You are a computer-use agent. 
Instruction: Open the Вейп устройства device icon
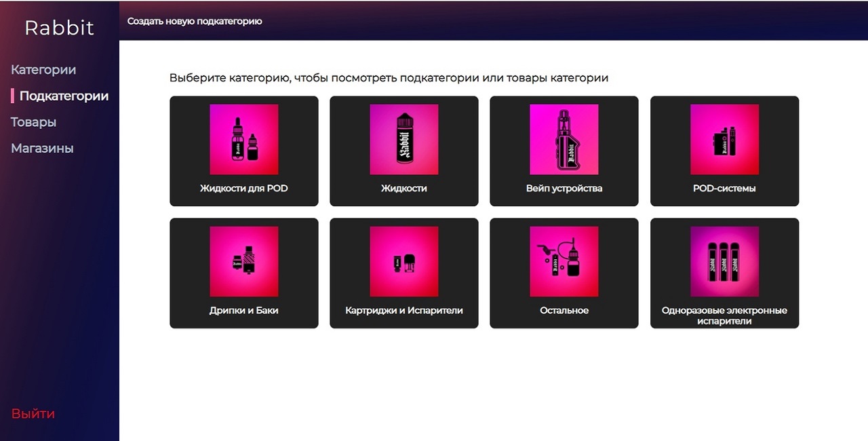[564, 139]
